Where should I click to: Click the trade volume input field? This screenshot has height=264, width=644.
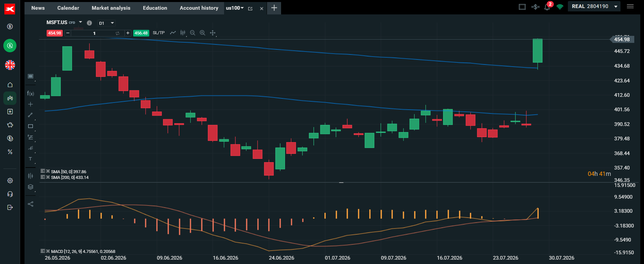(94, 33)
